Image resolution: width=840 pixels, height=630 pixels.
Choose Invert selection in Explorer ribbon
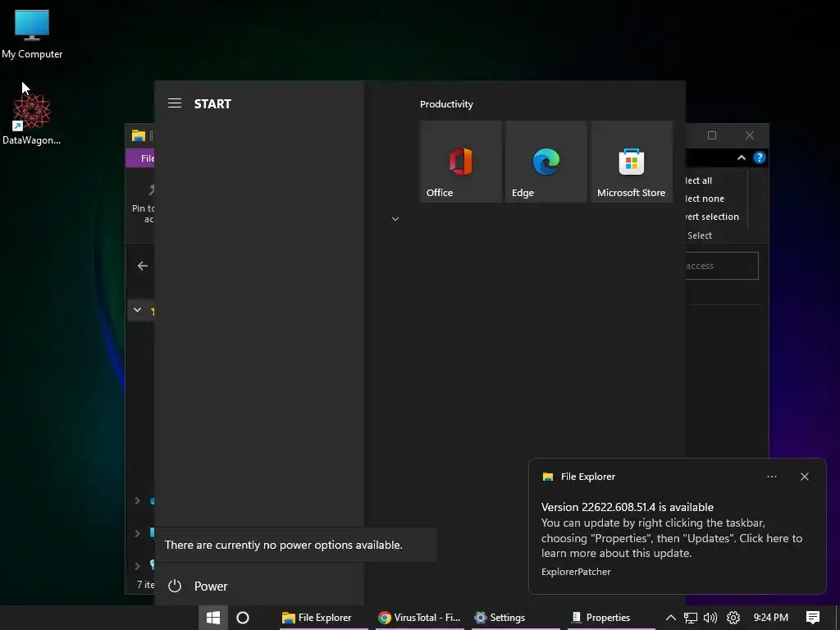[x=713, y=217]
